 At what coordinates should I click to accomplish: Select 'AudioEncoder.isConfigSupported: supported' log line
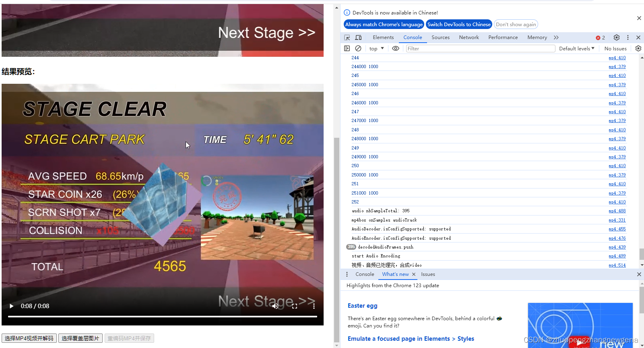[401, 238]
